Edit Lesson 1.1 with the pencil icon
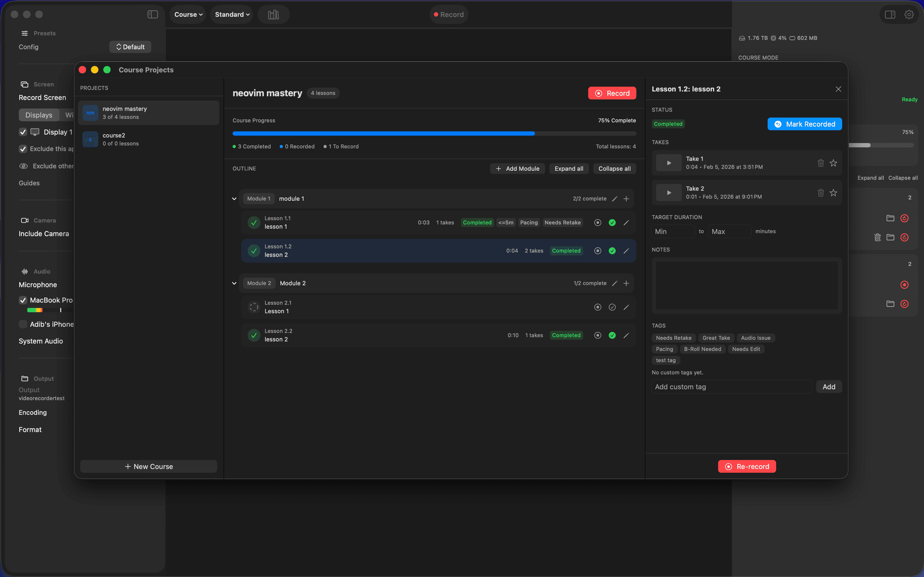Screen dimensions: 924x577 [626, 222]
